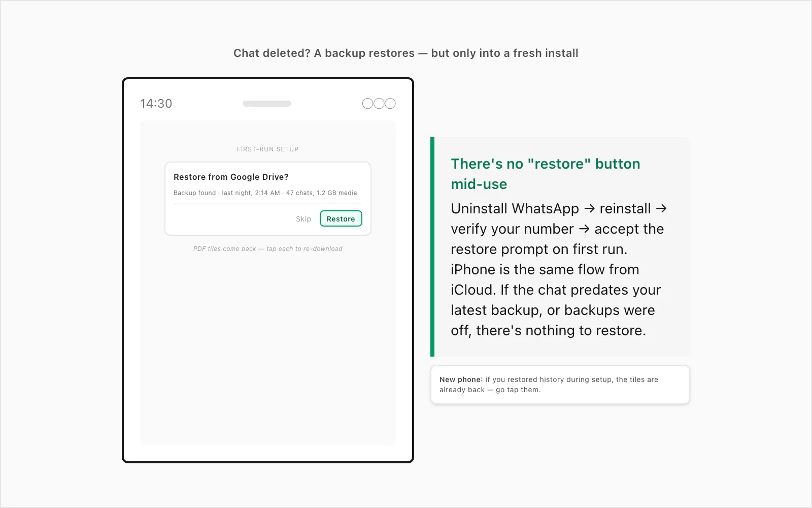Select the FIRST-RUN SETUP label
Image resolution: width=812 pixels, height=508 pixels.
point(267,149)
